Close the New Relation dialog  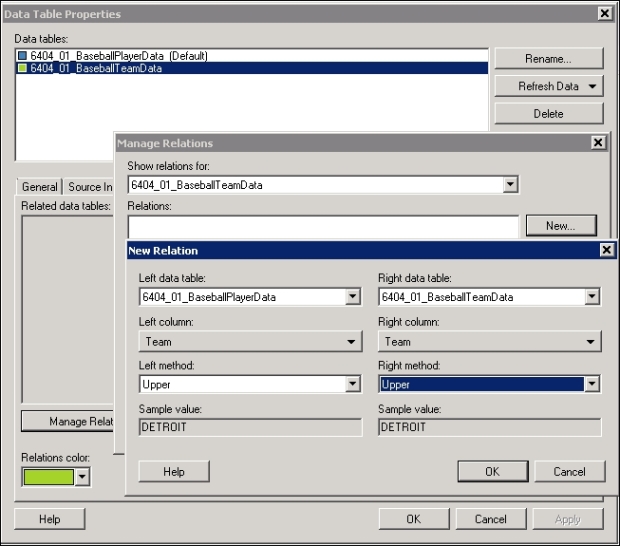pos(606,250)
